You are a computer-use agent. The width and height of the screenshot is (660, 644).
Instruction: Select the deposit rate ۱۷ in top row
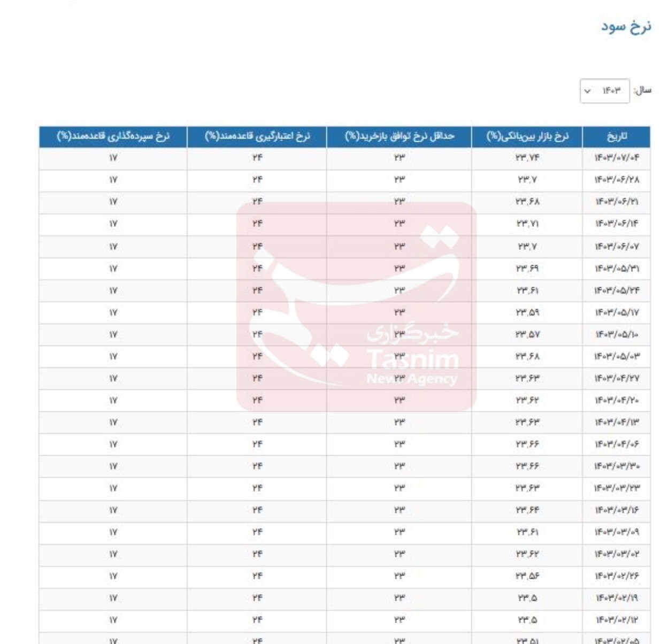click(x=112, y=158)
